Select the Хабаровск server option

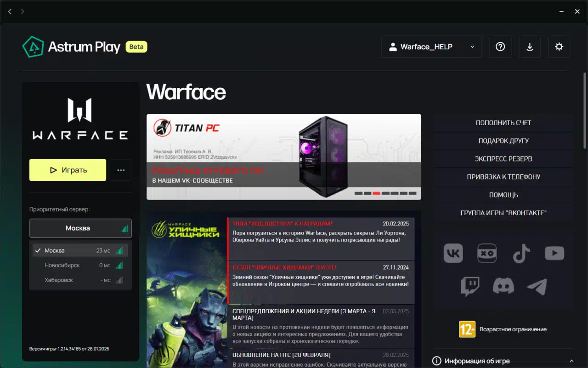pos(80,280)
